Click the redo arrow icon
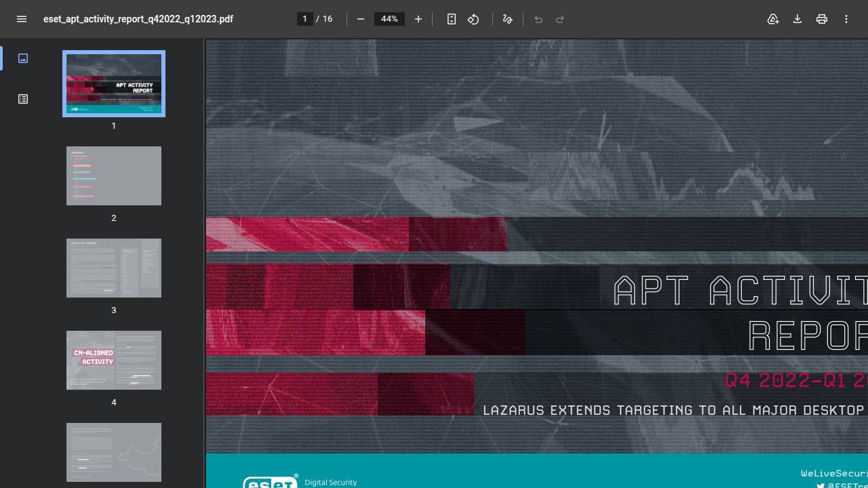The image size is (868, 488). [560, 19]
